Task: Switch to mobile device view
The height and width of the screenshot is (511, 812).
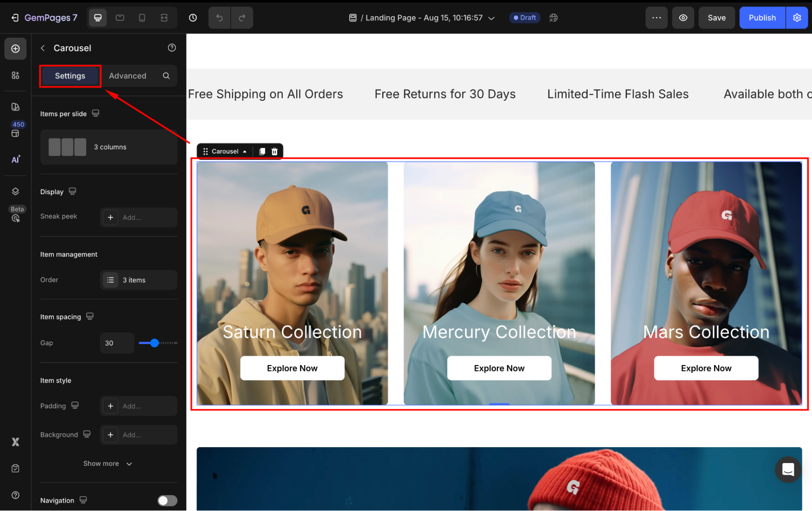Action: click(142, 18)
